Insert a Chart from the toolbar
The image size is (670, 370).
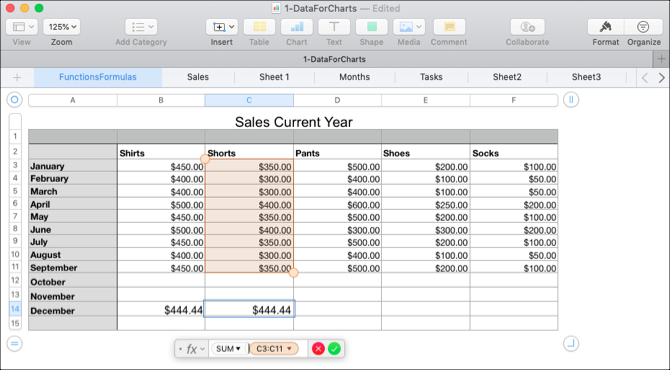tap(297, 27)
